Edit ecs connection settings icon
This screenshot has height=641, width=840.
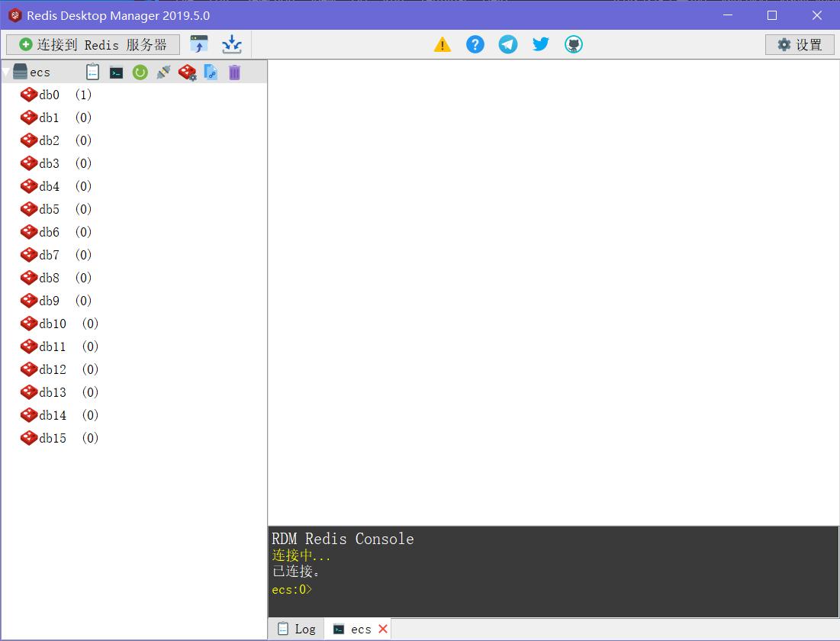188,72
